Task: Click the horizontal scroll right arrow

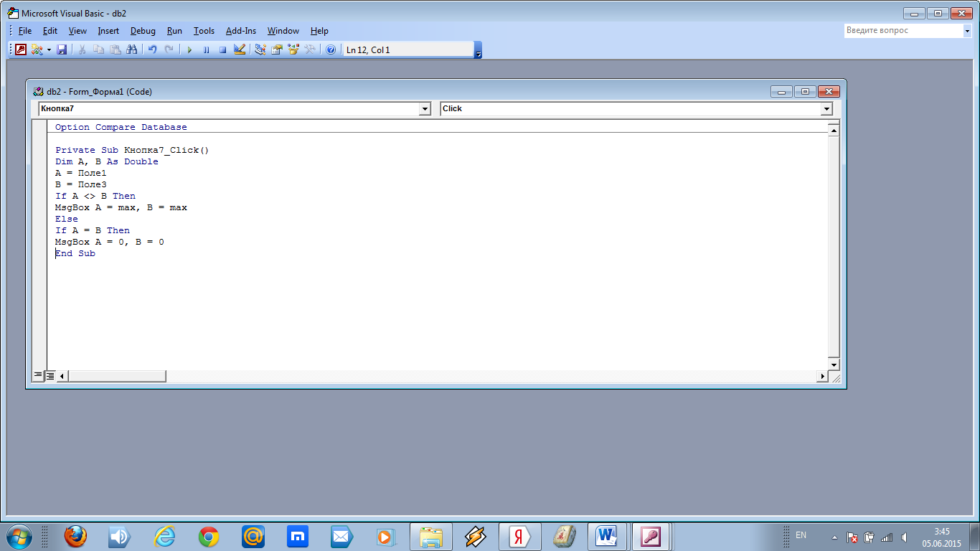Action: point(822,376)
